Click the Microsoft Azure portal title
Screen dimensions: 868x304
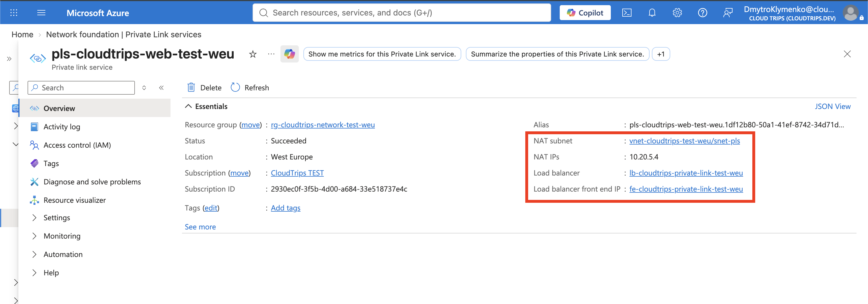coord(98,13)
